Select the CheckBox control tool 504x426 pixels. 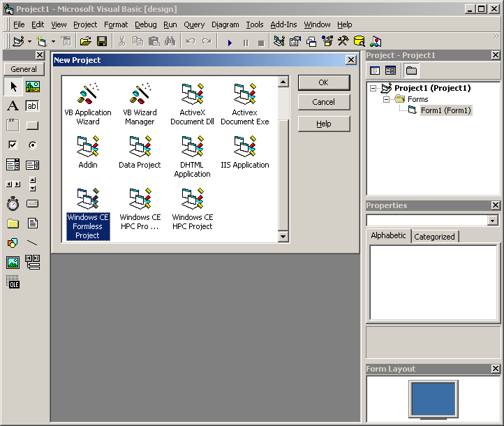coord(13,145)
